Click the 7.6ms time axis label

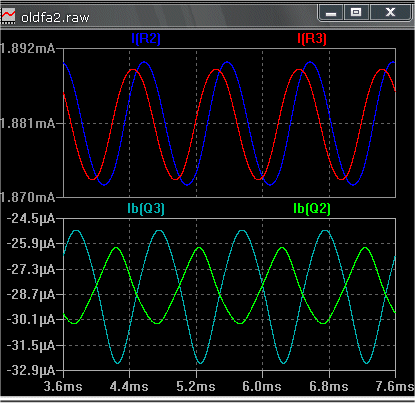pos(395,387)
